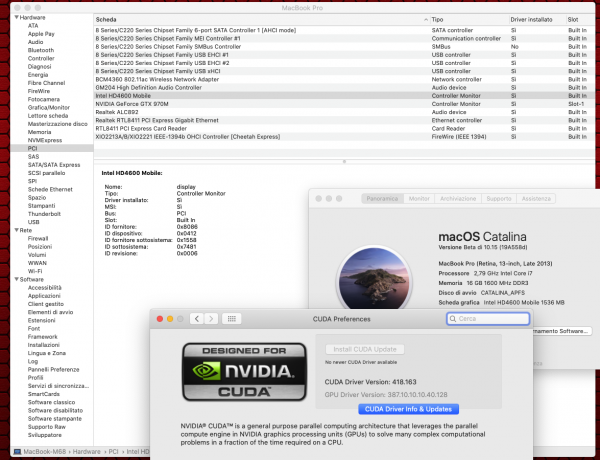
Task: Select RTL8411 PCI Express Card Reader row
Action: (344, 129)
